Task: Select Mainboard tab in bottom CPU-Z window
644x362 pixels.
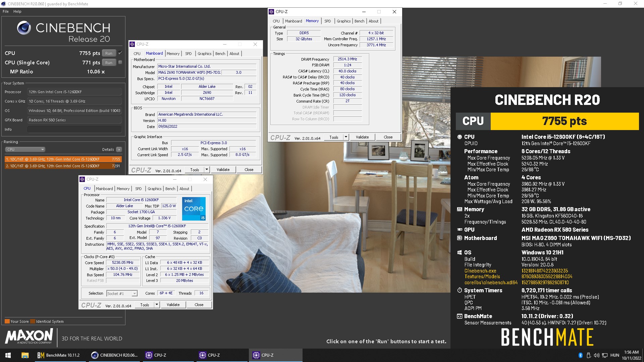Action: click(104, 189)
